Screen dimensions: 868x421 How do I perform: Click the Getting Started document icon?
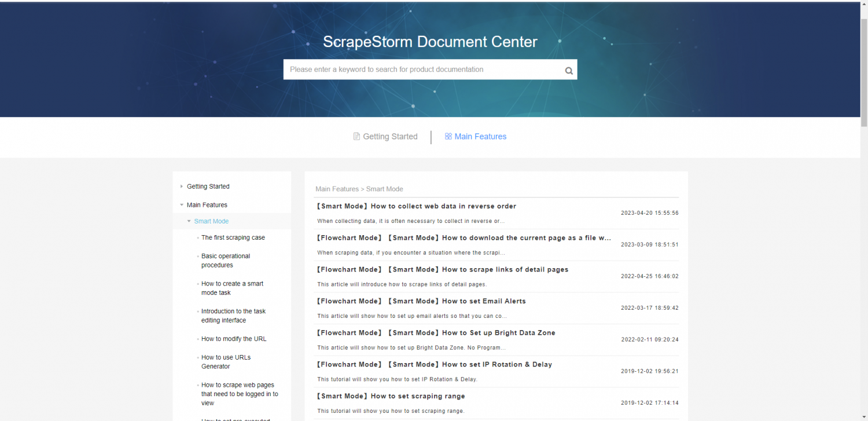tap(356, 137)
